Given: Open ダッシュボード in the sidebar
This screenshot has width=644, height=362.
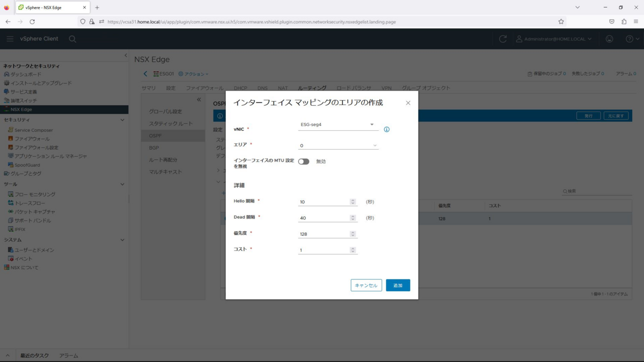Looking at the screenshot, I should point(26,75).
